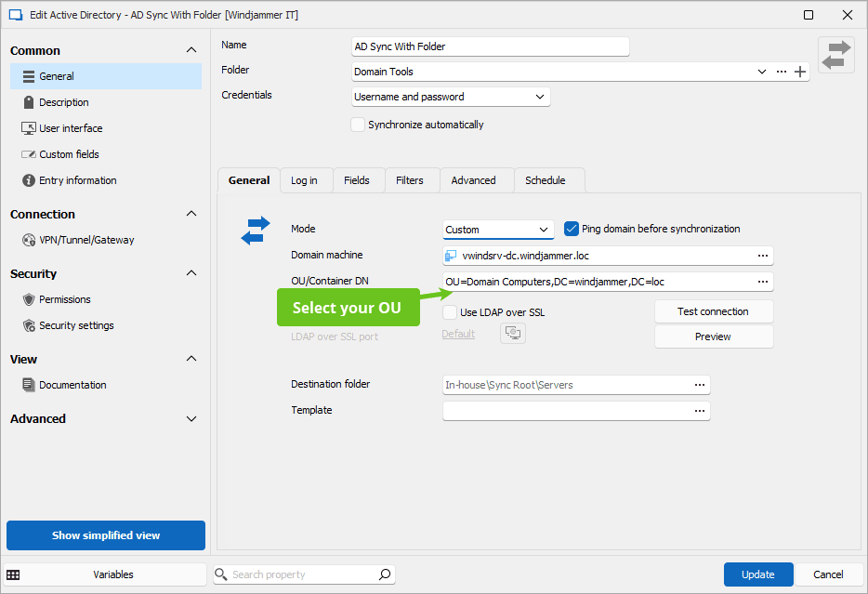Browse Domain machine with ellipsis button
Image resolution: width=868 pixels, height=594 pixels.
coord(762,256)
